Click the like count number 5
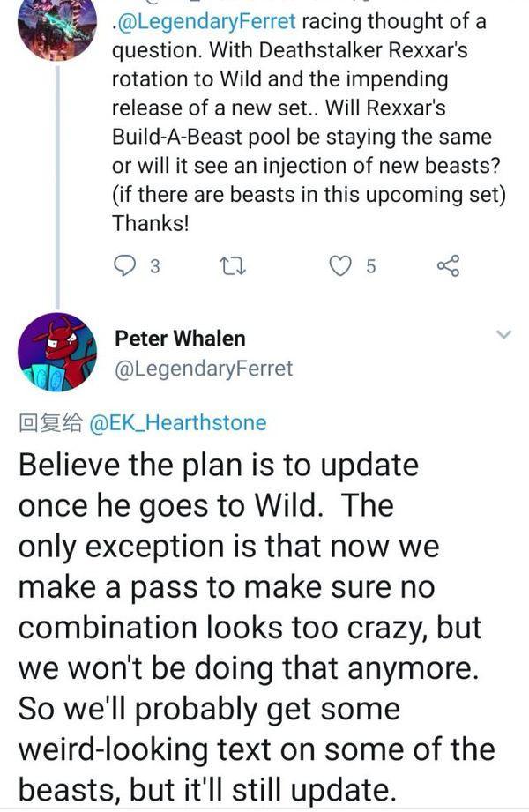 point(370,266)
